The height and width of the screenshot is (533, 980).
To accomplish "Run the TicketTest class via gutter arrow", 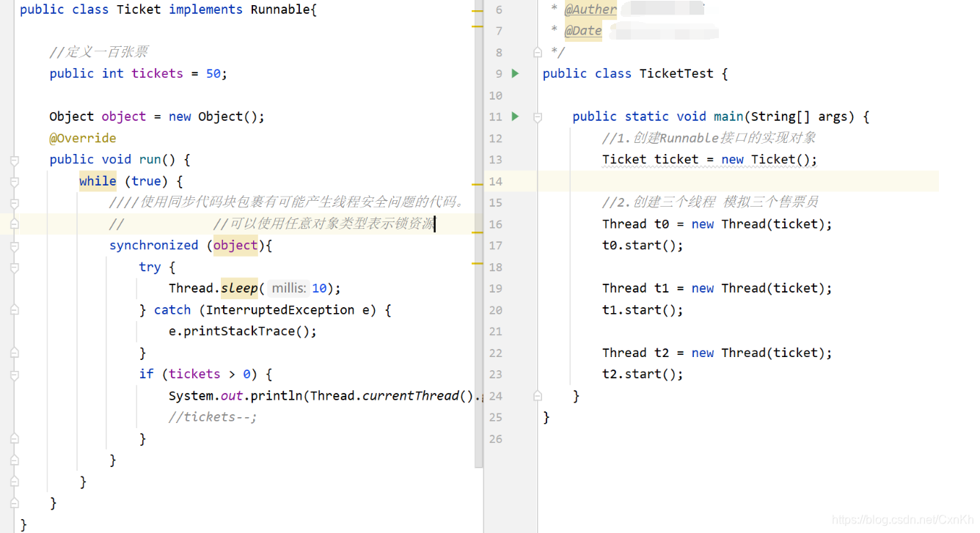I will point(516,73).
